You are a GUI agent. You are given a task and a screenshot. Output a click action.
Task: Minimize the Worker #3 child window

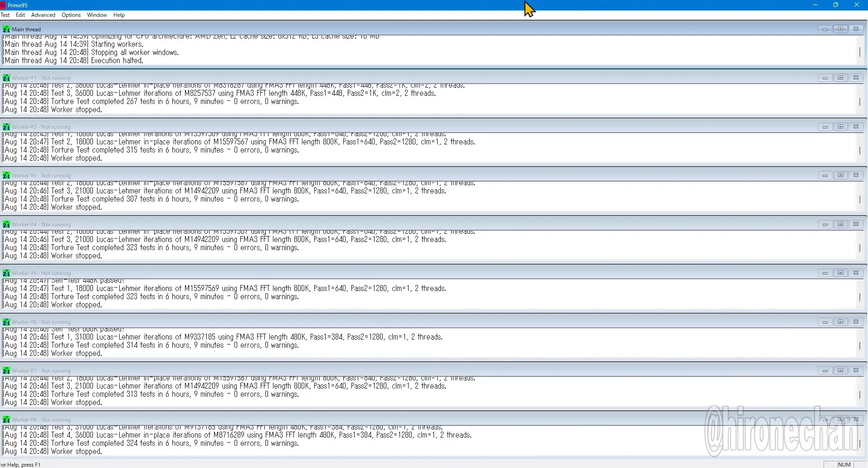pos(825,175)
